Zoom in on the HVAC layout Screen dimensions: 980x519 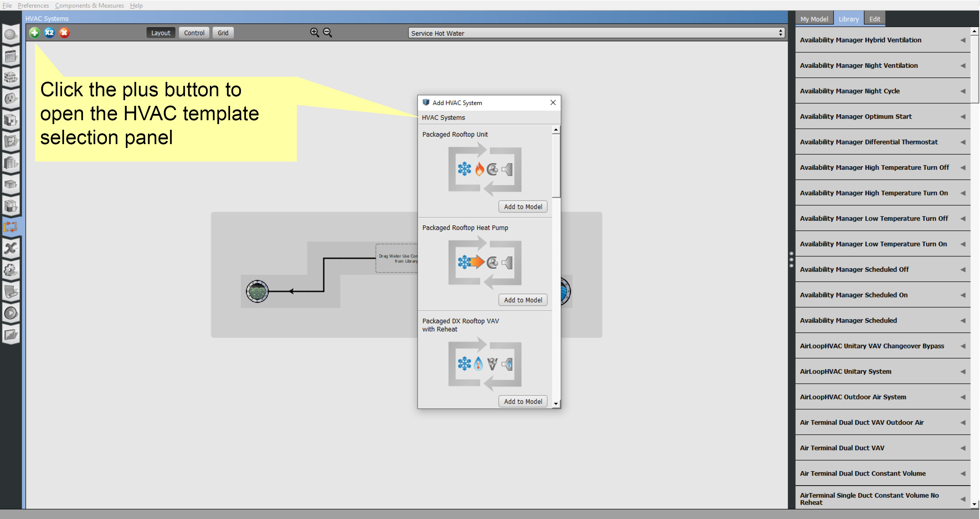click(x=314, y=32)
